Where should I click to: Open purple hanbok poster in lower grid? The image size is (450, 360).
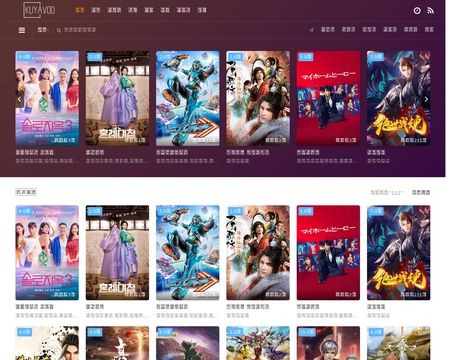click(x=117, y=253)
